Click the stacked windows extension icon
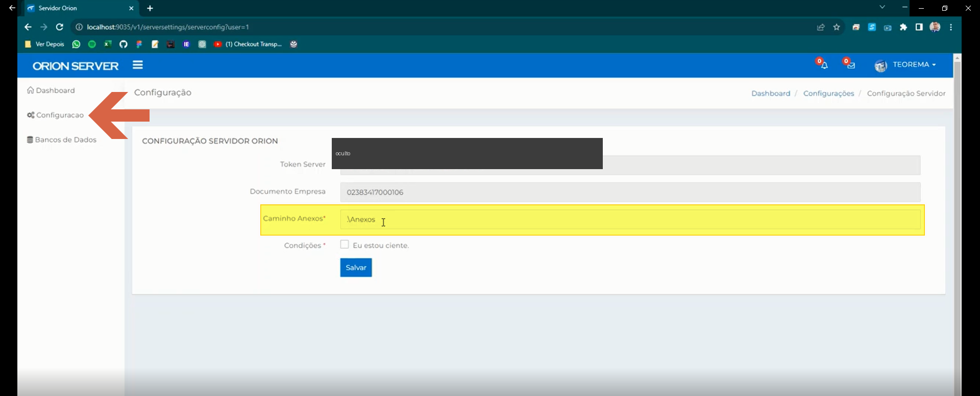Screen dimensions: 980x396 pyautogui.click(x=856, y=27)
